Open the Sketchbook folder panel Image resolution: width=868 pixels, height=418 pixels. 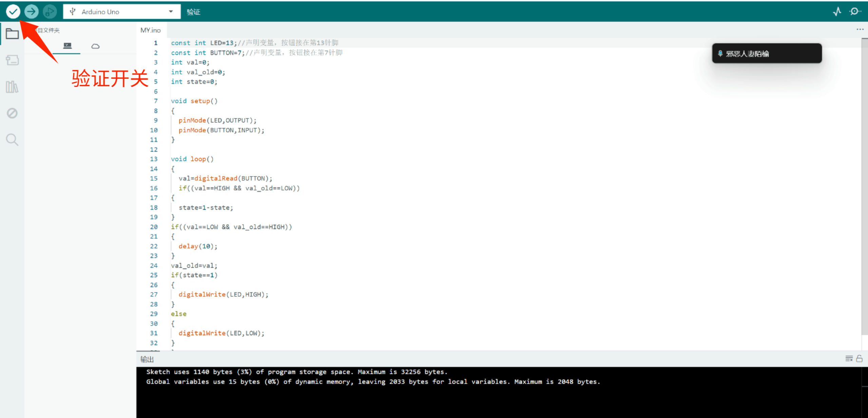click(x=12, y=34)
